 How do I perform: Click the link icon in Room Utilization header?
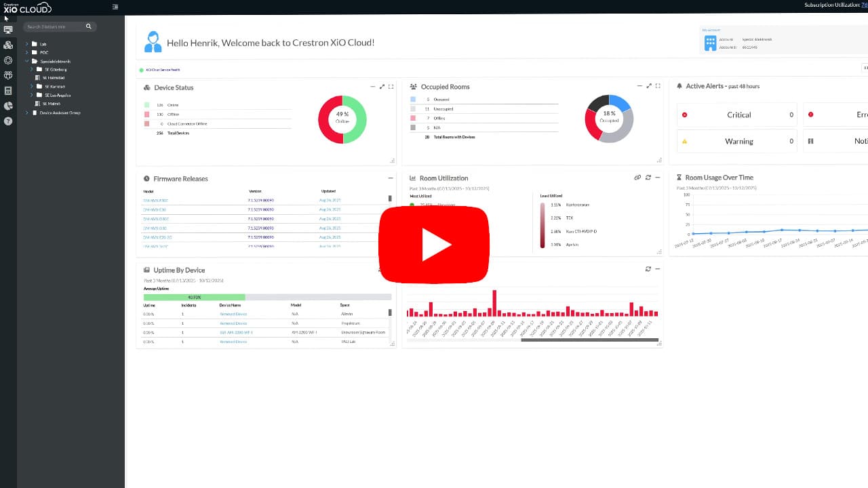(637, 178)
